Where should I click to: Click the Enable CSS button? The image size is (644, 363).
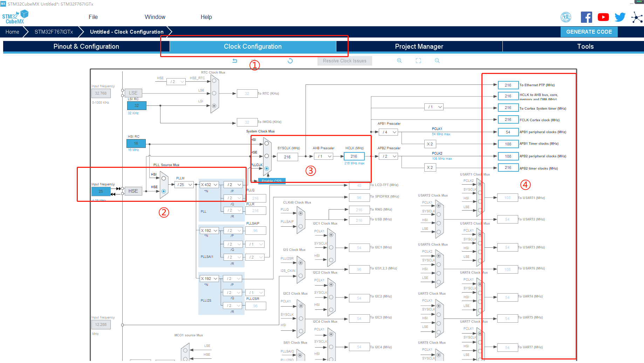[272, 181]
